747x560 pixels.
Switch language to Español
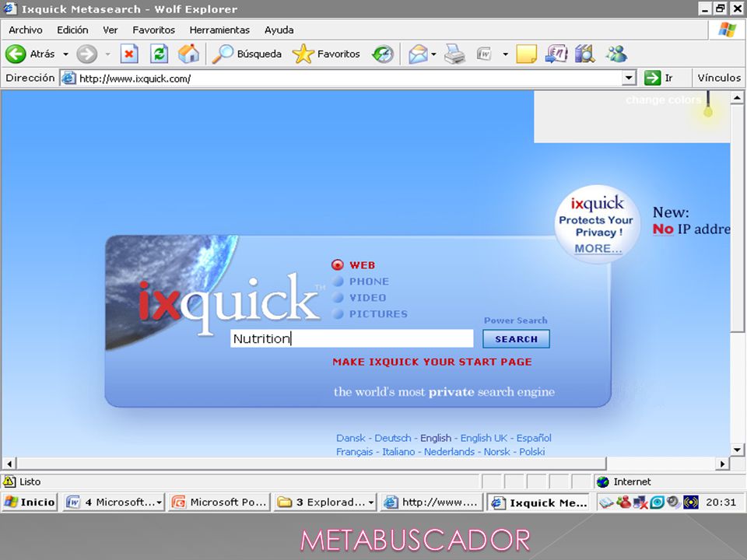pos(534,438)
